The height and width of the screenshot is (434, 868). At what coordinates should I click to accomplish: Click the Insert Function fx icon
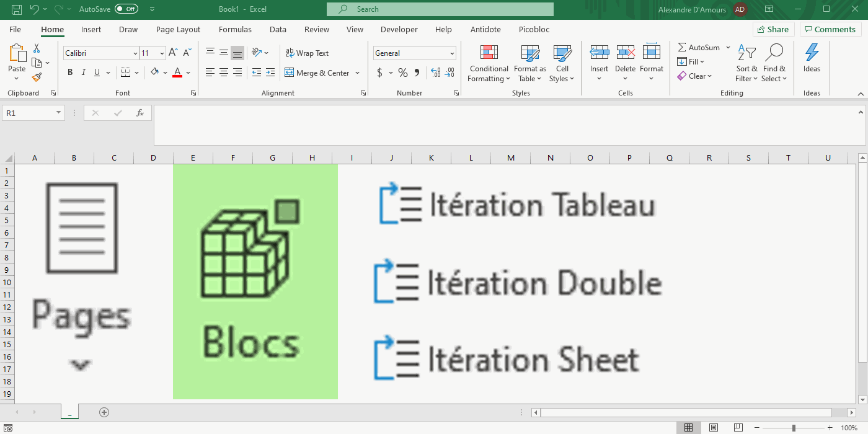140,113
